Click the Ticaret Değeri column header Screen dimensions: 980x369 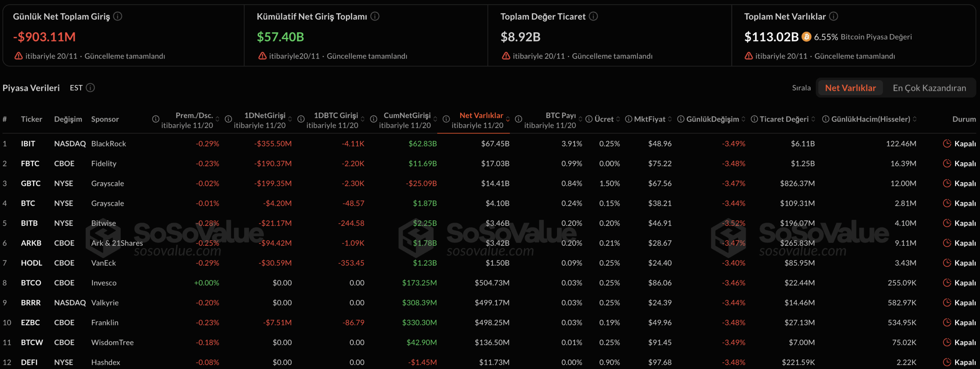point(784,119)
